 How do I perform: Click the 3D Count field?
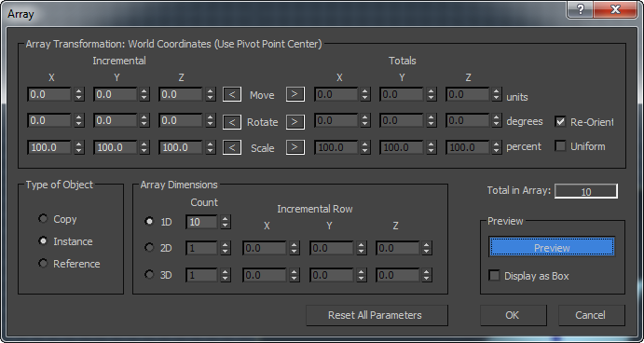pos(201,275)
